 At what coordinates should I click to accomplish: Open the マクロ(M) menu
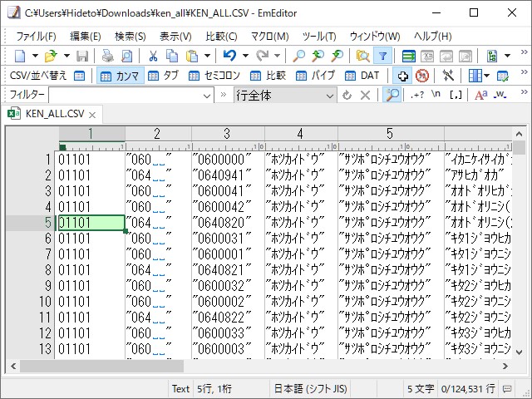[269, 36]
